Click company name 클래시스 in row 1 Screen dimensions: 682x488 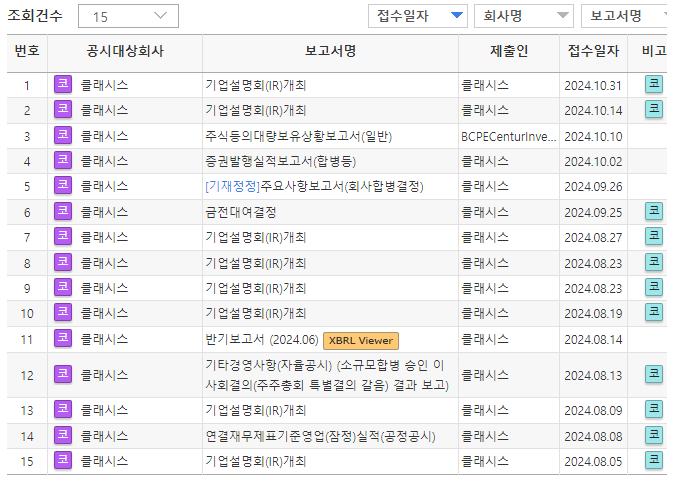pos(104,85)
